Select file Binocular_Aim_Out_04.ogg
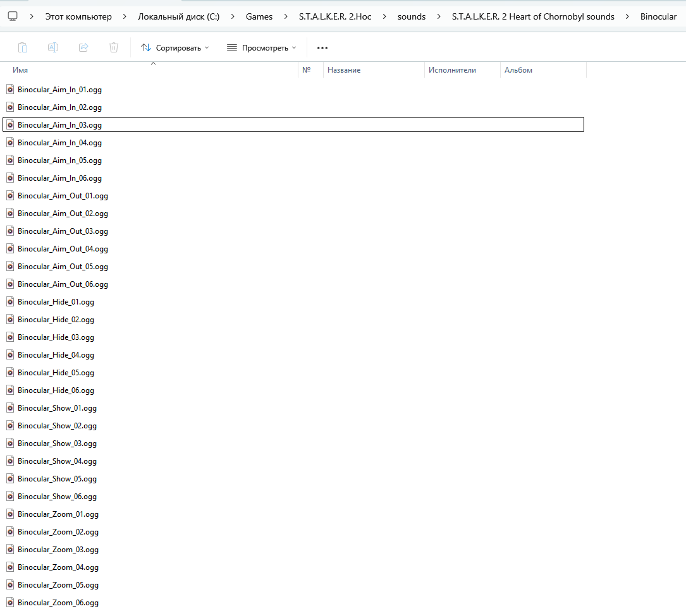Screen dimensions: 686x616 click(x=63, y=249)
